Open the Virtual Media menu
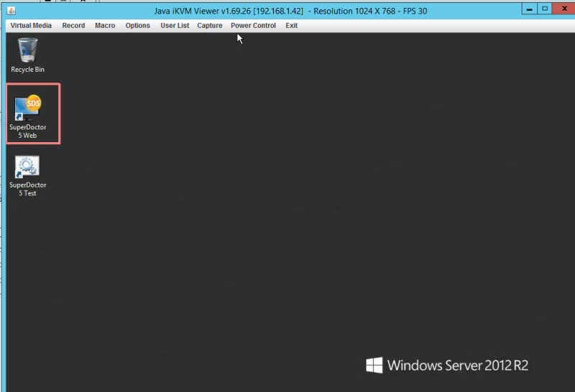Image resolution: width=575 pixels, height=392 pixels. tap(31, 26)
